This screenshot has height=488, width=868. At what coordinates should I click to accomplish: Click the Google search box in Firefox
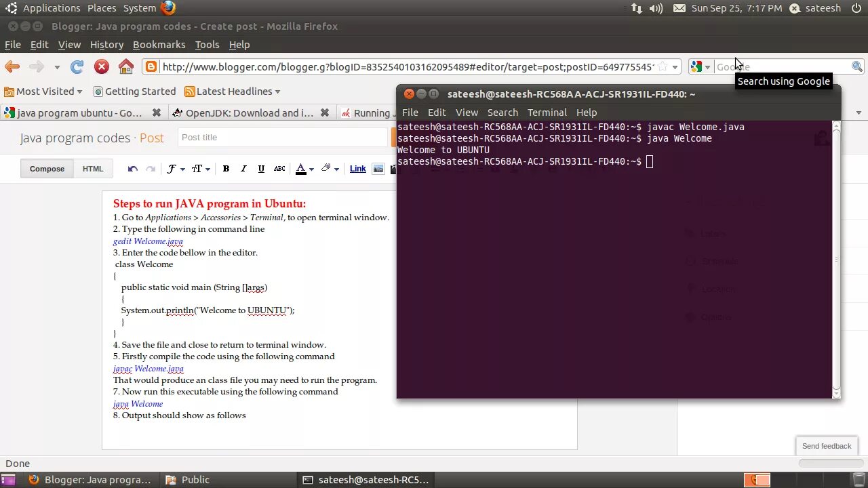click(782, 66)
